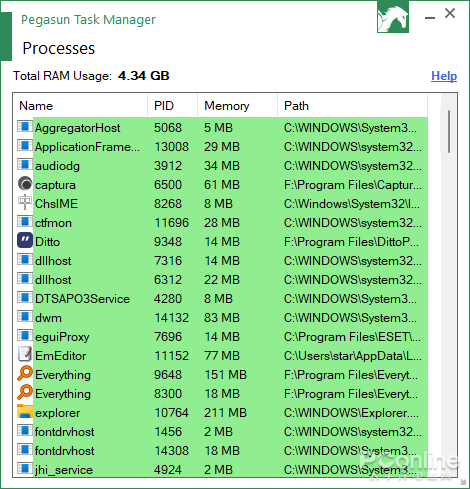This screenshot has width=470, height=489.
Task: Select the audiodg process name
Action: 57,166
